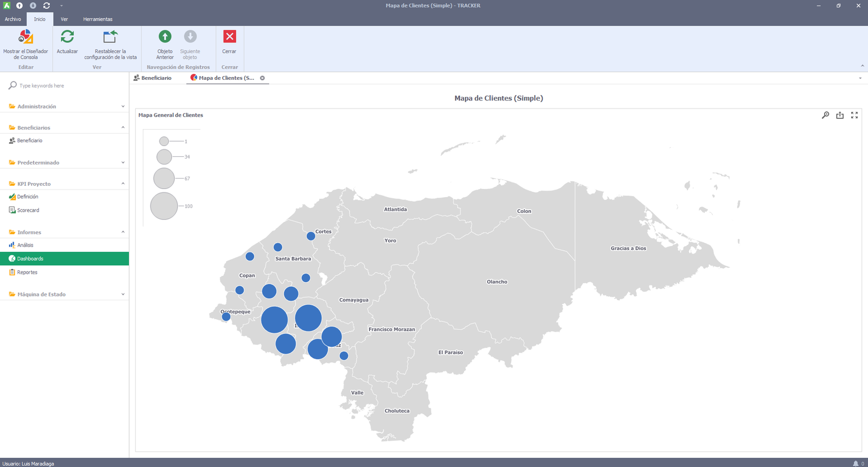Expand the Administración navigation group
Screen dimensions: 868x467
64,106
